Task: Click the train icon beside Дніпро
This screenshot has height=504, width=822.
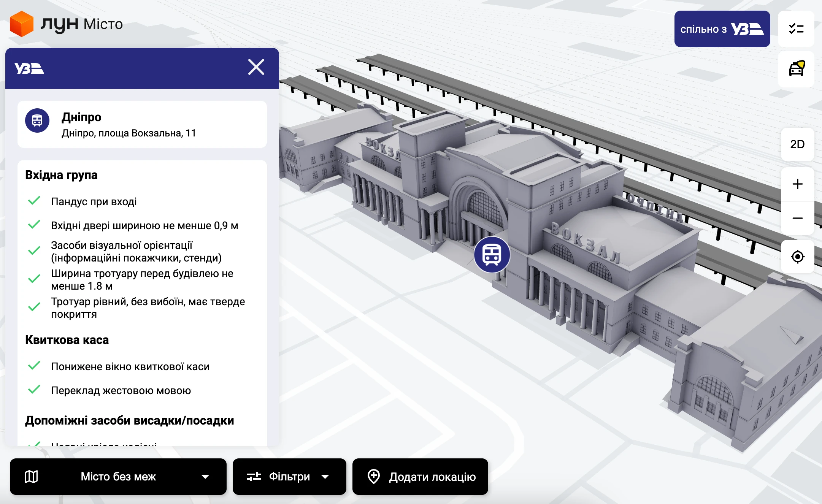Action: 37,121
